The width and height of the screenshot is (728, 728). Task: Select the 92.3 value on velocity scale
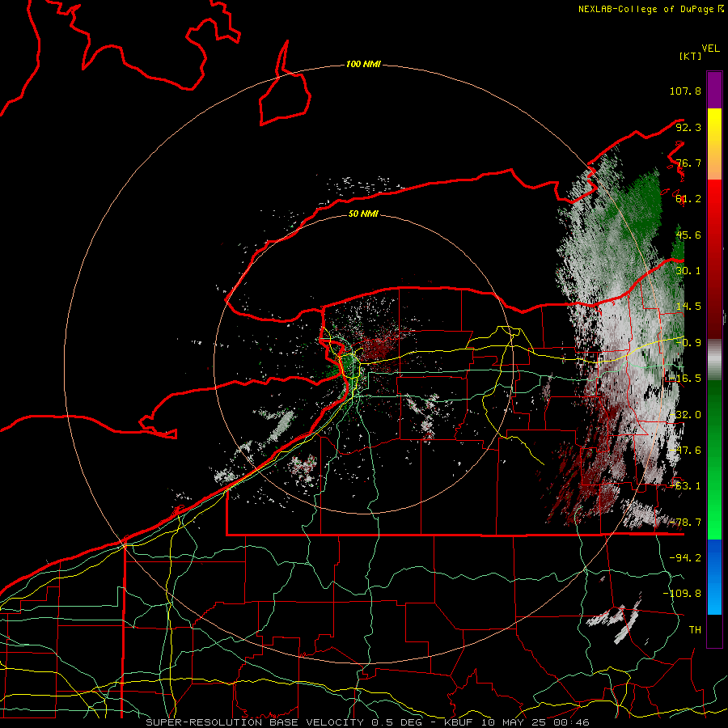coord(688,127)
